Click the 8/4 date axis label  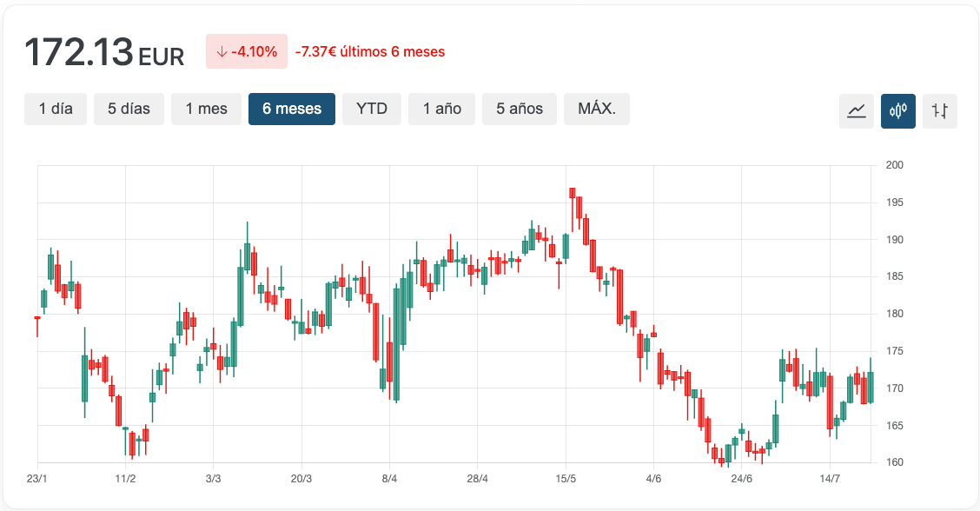(x=389, y=479)
